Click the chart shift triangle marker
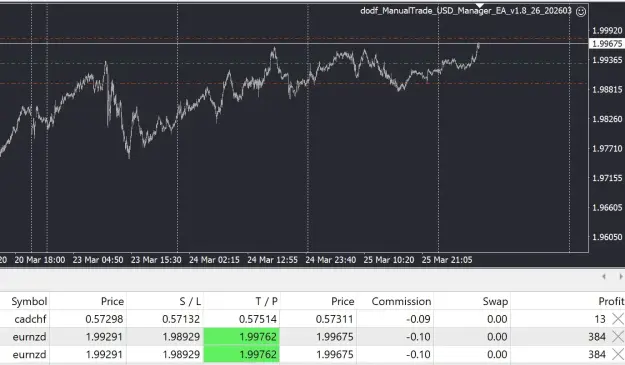The height and width of the screenshot is (365, 625). click(x=480, y=5)
